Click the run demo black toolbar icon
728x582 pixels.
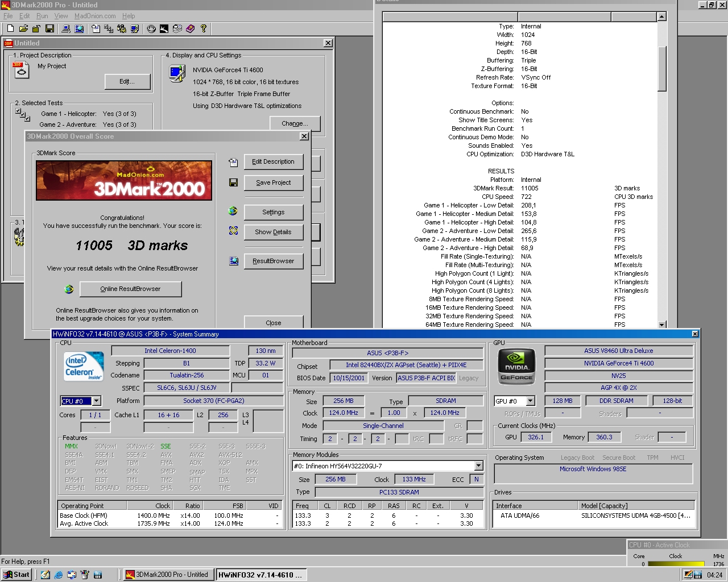[164, 28]
